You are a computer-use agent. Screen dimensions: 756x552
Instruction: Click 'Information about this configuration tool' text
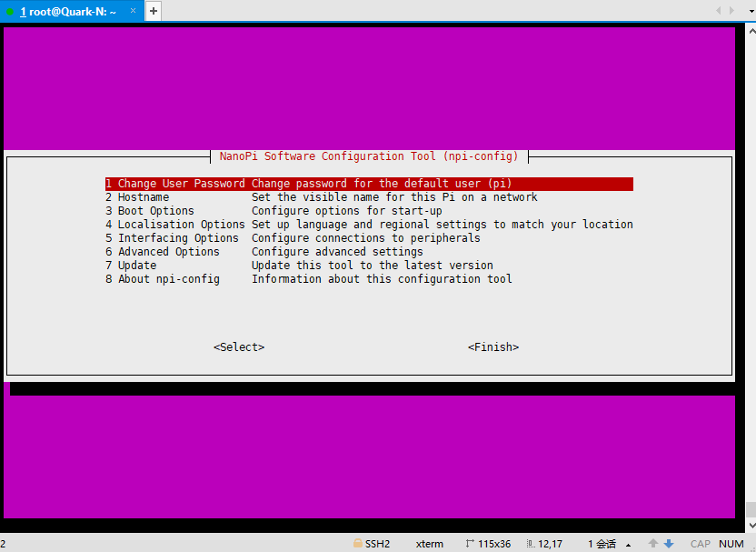point(382,279)
